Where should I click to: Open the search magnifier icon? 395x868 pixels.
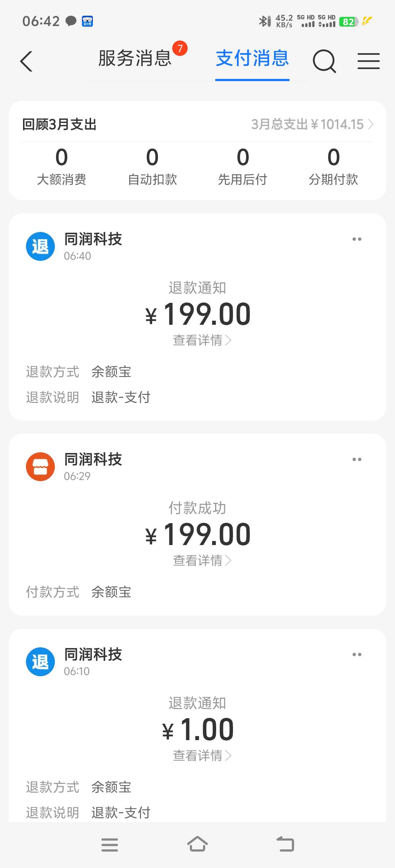pyautogui.click(x=324, y=61)
